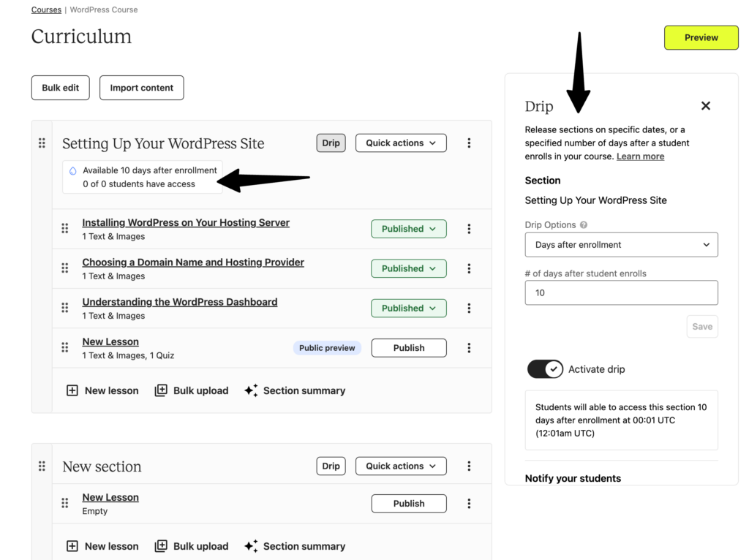Viewport: 749px width, 560px height.
Task: Expand the Days after enrollment dropdown
Action: 622,245
